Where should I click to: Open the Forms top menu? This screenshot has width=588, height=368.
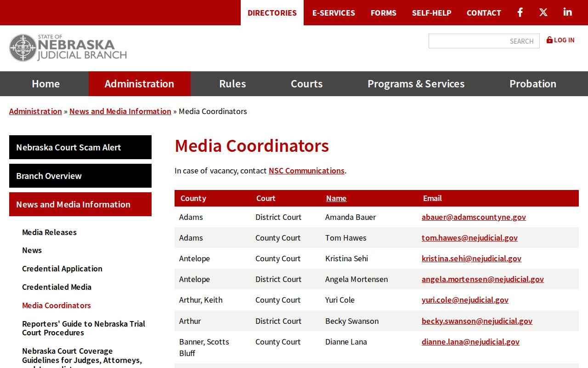pyautogui.click(x=384, y=13)
